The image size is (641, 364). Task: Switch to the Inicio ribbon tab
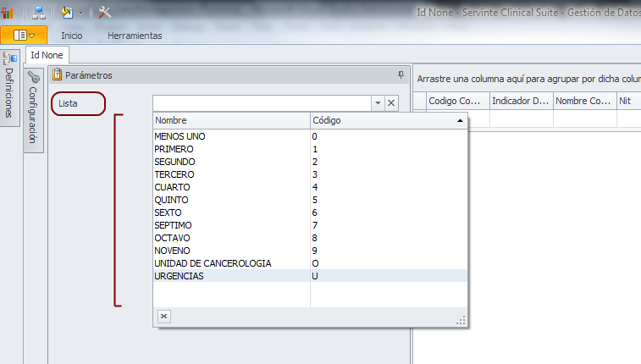tap(72, 36)
